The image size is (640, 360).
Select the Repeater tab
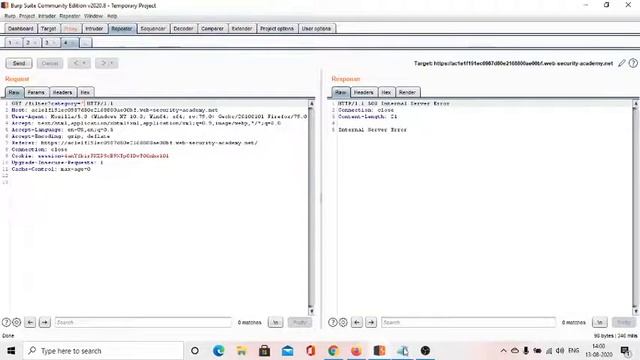(122, 29)
